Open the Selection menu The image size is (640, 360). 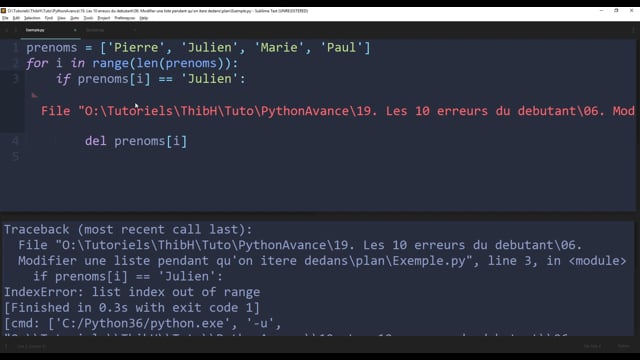32,18
